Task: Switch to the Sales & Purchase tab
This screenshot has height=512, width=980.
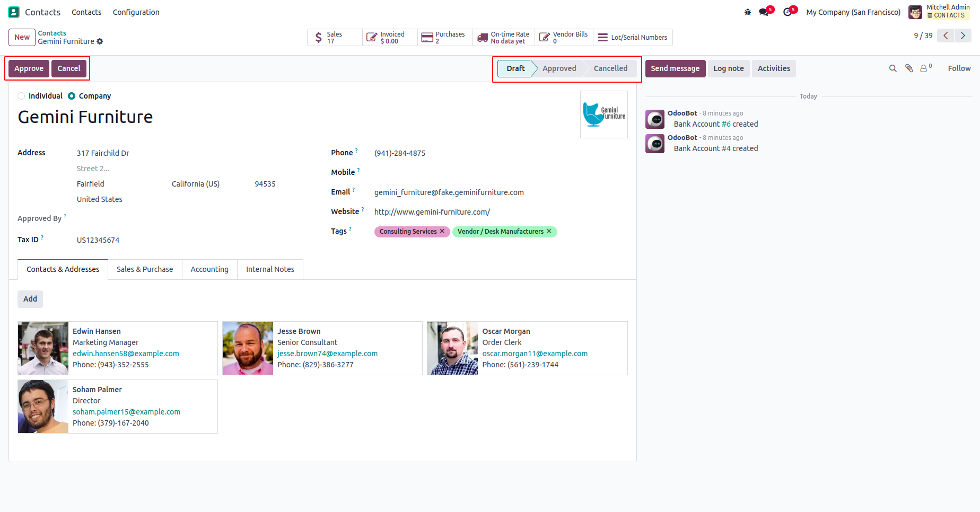Action: pos(145,269)
